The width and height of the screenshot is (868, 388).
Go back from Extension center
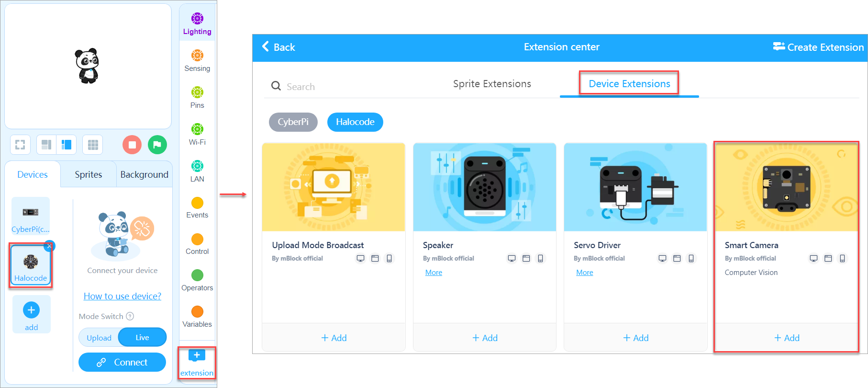point(278,47)
